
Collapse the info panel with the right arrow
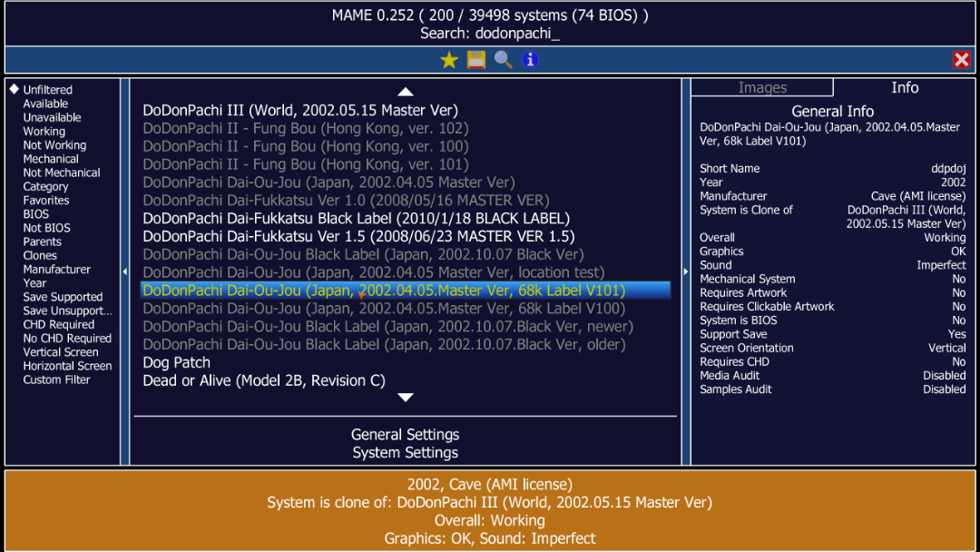point(685,270)
